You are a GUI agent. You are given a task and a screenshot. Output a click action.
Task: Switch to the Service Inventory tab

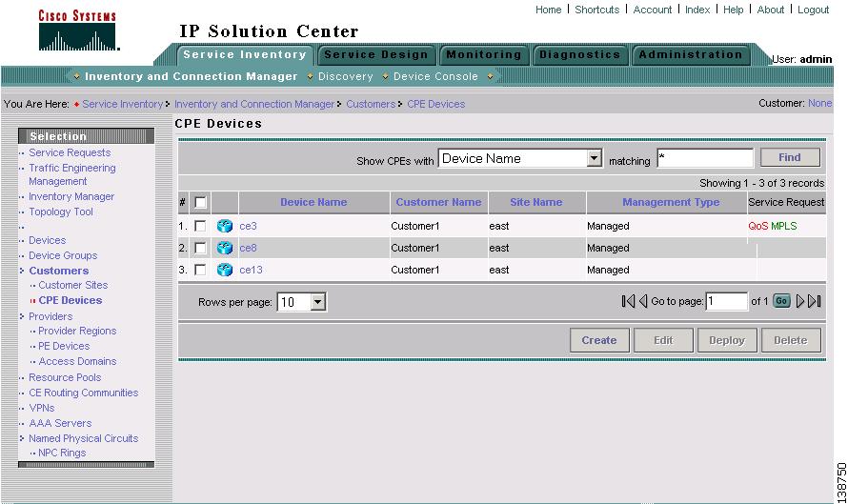click(x=245, y=54)
